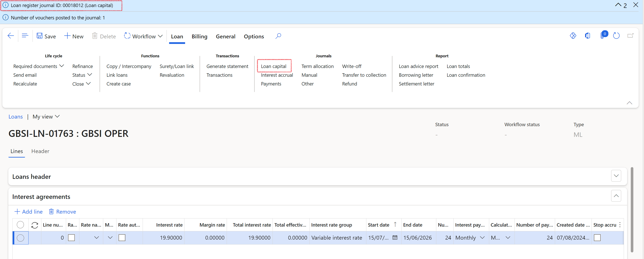Collapse the message bar chevron

pyautogui.click(x=618, y=5)
